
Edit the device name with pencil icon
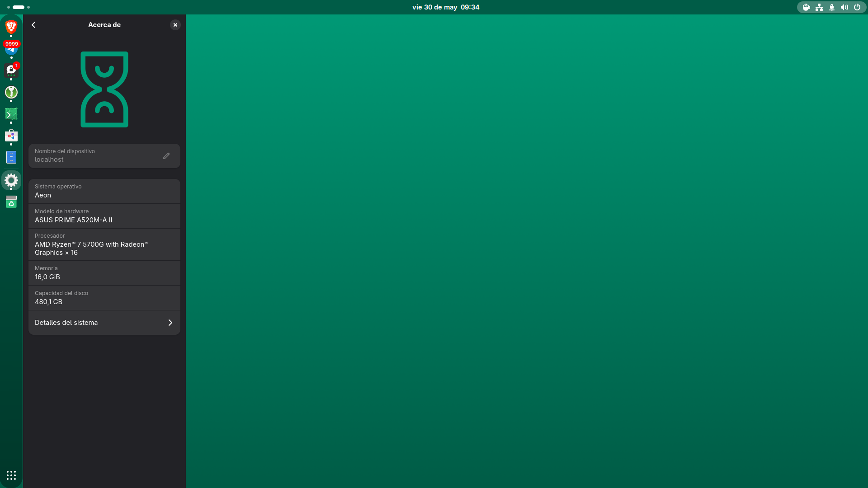(166, 156)
